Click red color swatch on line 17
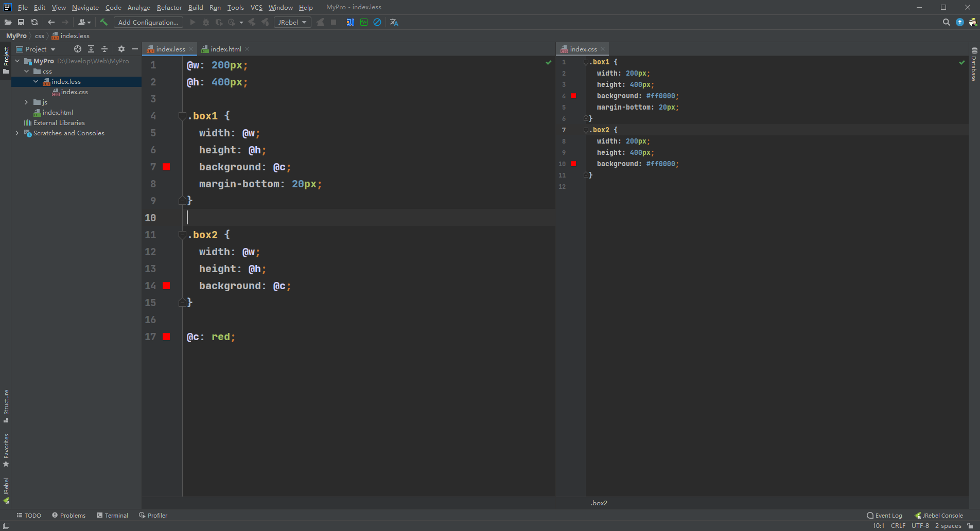This screenshot has height=531, width=980. (166, 337)
